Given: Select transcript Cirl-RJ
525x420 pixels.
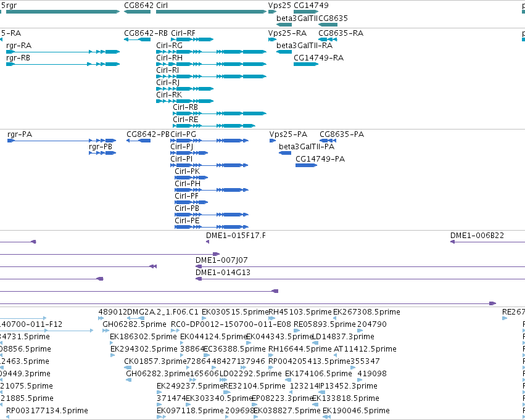Looking at the screenshot, I should point(185,89).
